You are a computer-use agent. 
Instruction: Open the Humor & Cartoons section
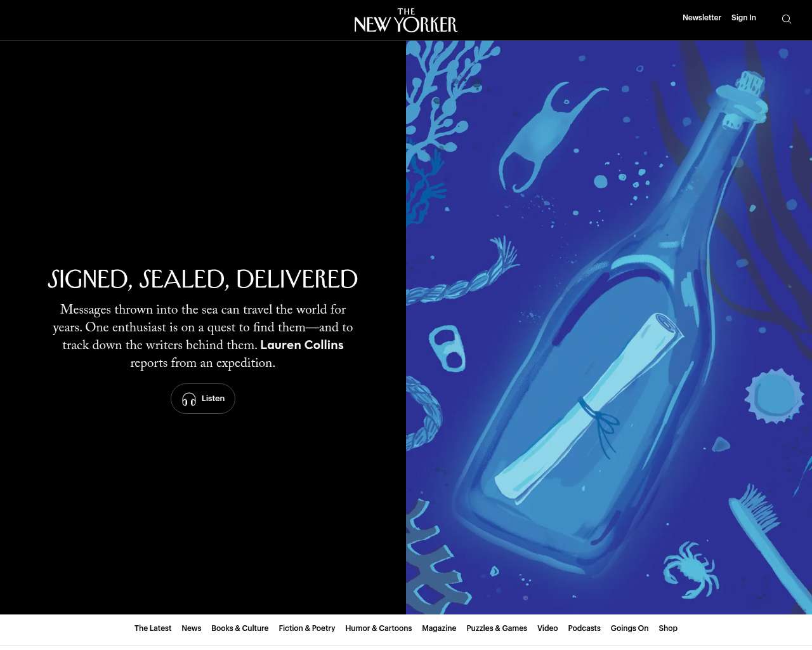379,628
